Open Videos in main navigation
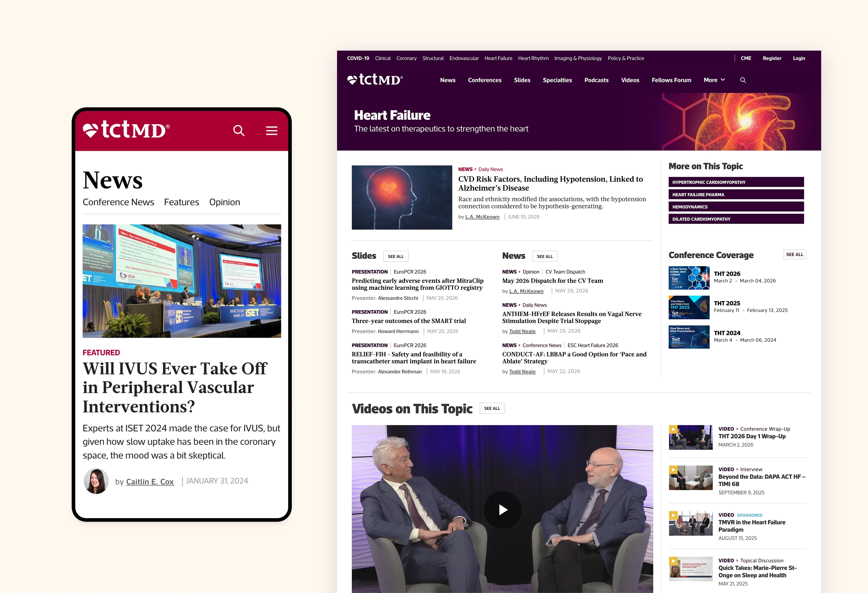The image size is (868, 593). [x=630, y=80]
